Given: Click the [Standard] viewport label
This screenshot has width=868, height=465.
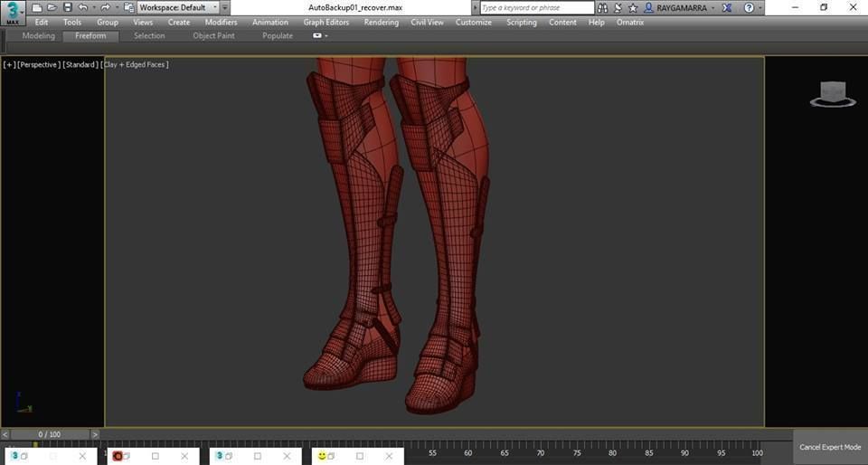Looking at the screenshot, I should [80, 65].
